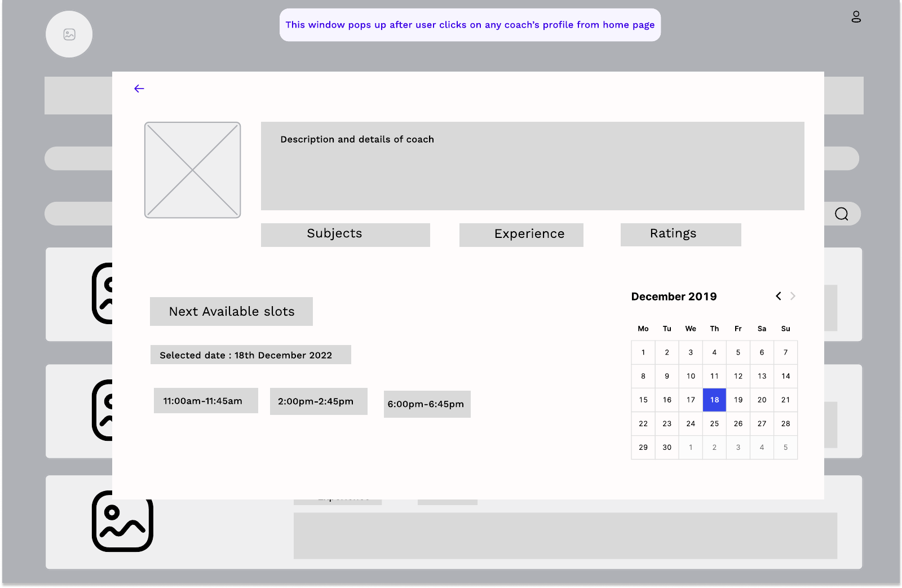
Task: Select December 1 in calendar
Action: point(643,352)
